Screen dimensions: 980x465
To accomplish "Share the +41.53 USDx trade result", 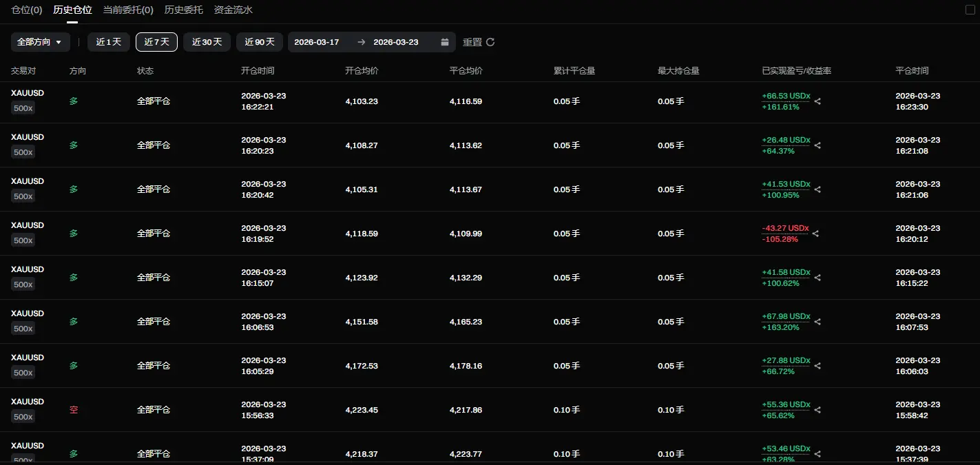I will click(817, 189).
